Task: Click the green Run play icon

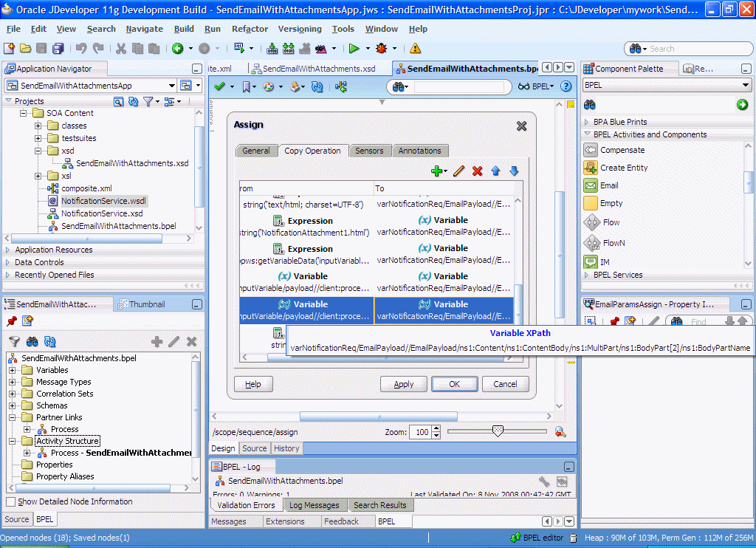Action: tap(354, 48)
